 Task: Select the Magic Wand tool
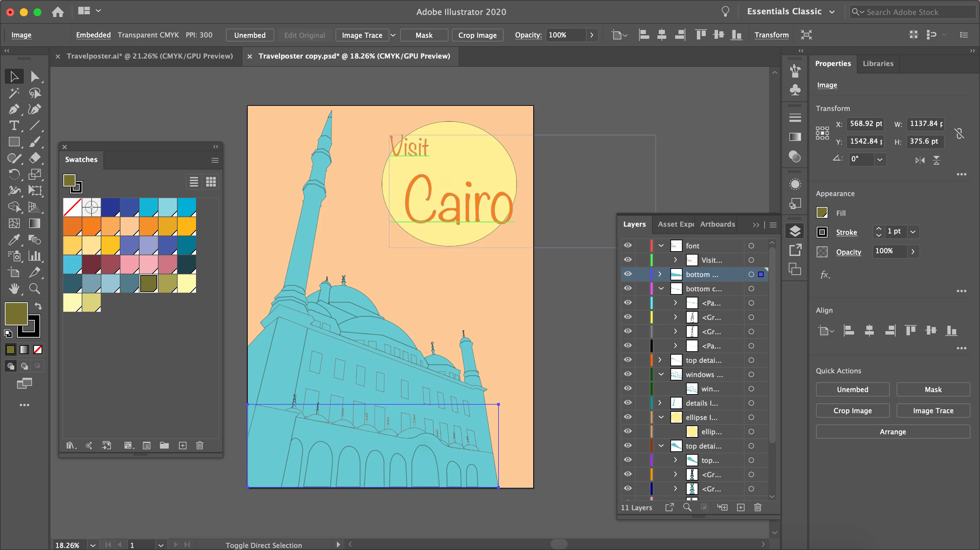point(14,93)
